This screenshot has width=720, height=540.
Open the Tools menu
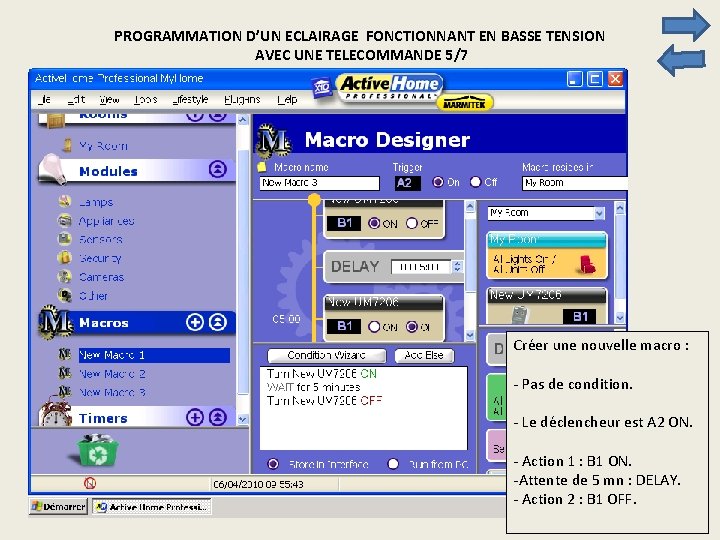[146, 99]
